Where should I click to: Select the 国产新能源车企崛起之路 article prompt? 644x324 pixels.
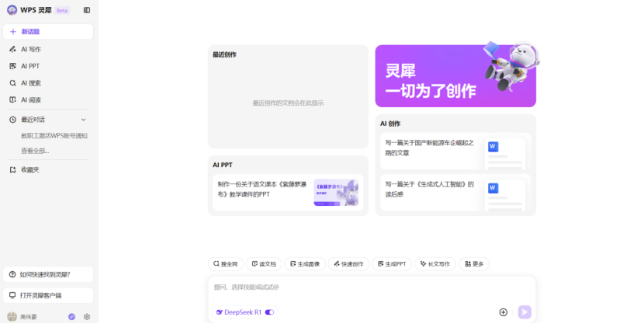455,151
